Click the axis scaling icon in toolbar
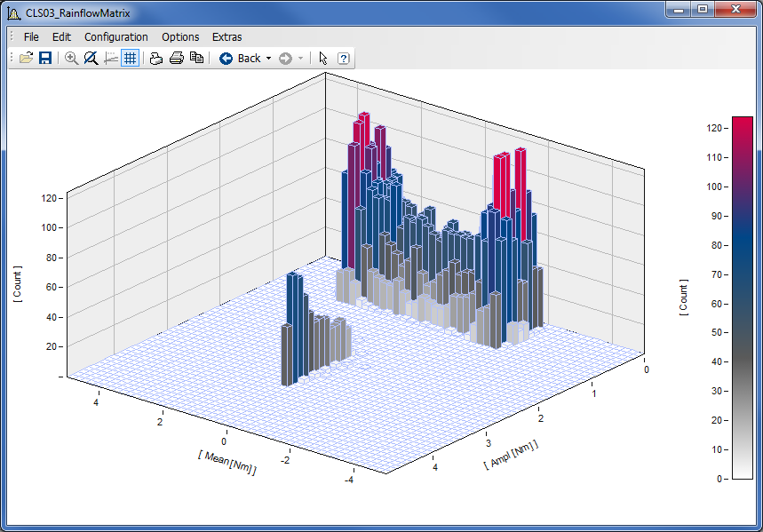The width and height of the screenshot is (763, 532). [111, 59]
